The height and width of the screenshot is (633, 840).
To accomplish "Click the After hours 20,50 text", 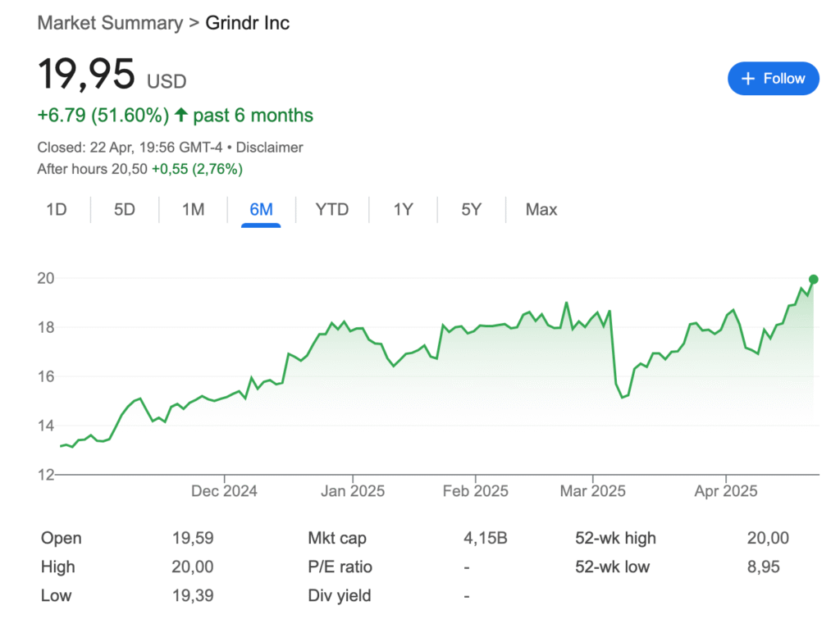I will pos(92,169).
